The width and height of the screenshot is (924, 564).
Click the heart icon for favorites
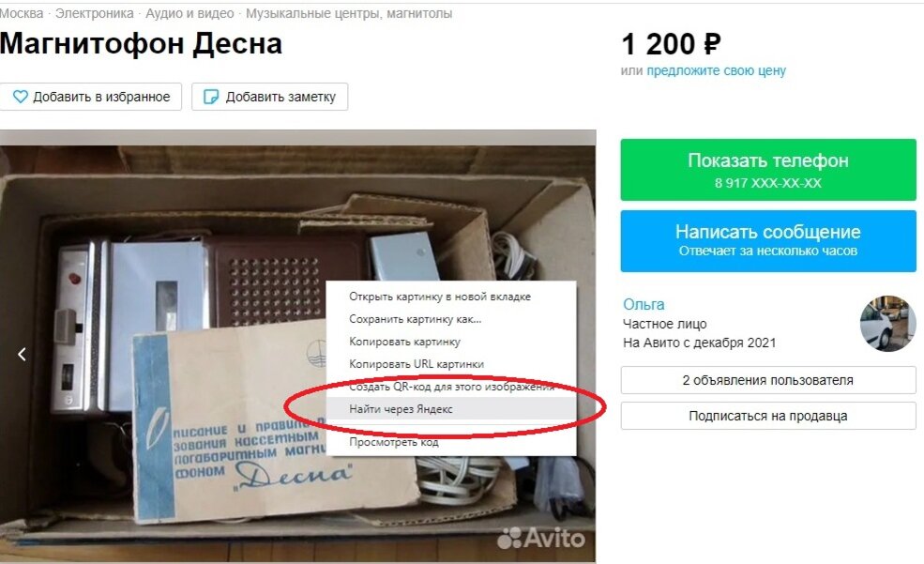click(20, 97)
